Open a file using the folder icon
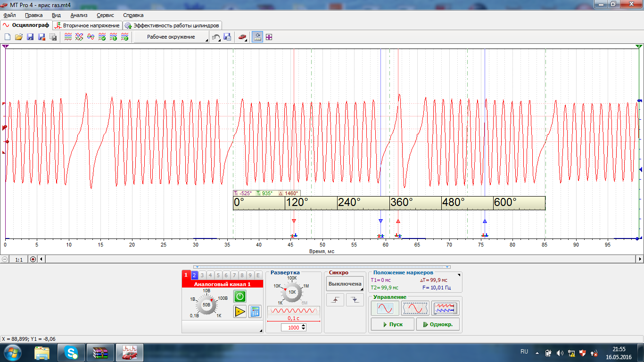Image resolution: width=644 pixels, height=362 pixels. [19, 37]
